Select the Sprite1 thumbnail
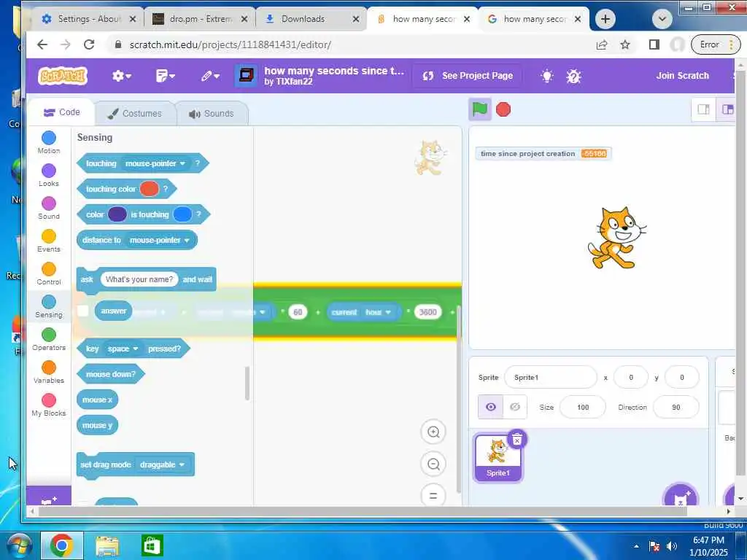This screenshot has width=747, height=560. coord(498,458)
